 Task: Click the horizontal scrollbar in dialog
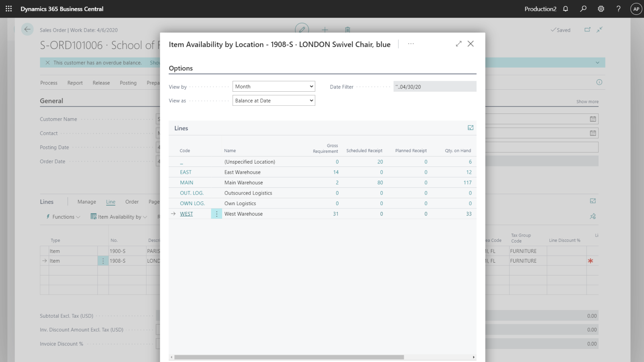289,357
